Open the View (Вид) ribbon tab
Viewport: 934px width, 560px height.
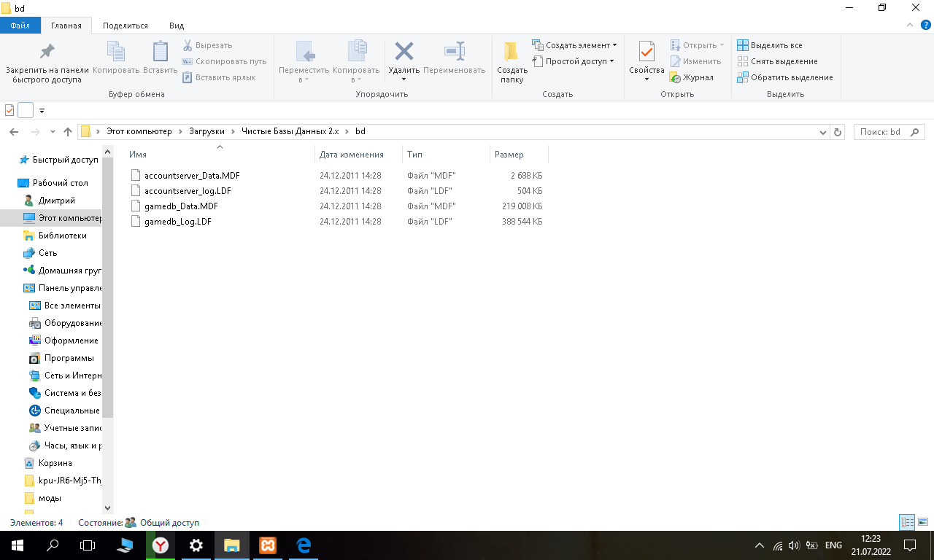click(177, 26)
